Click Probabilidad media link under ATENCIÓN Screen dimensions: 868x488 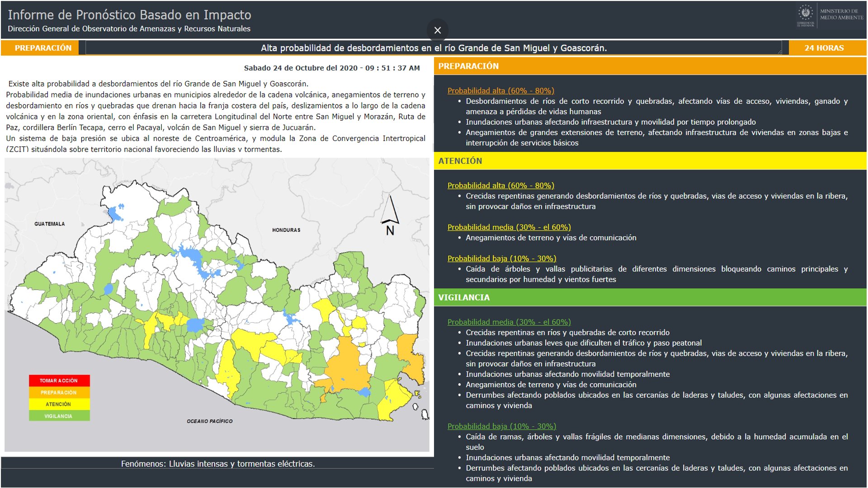pyautogui.click(x=509, y=227)
